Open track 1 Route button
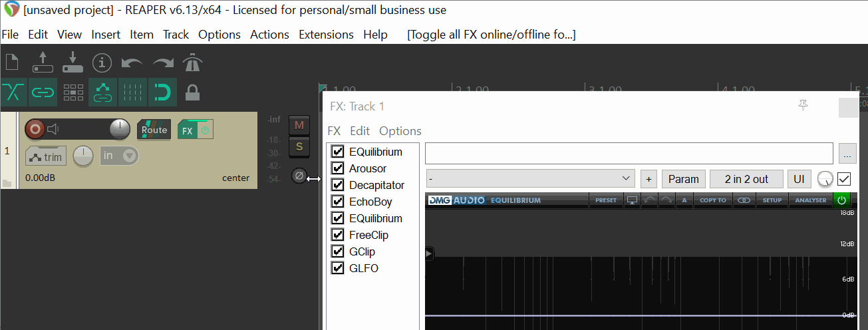The height and width of the screenshot is (330, 868). click(154, 130)
